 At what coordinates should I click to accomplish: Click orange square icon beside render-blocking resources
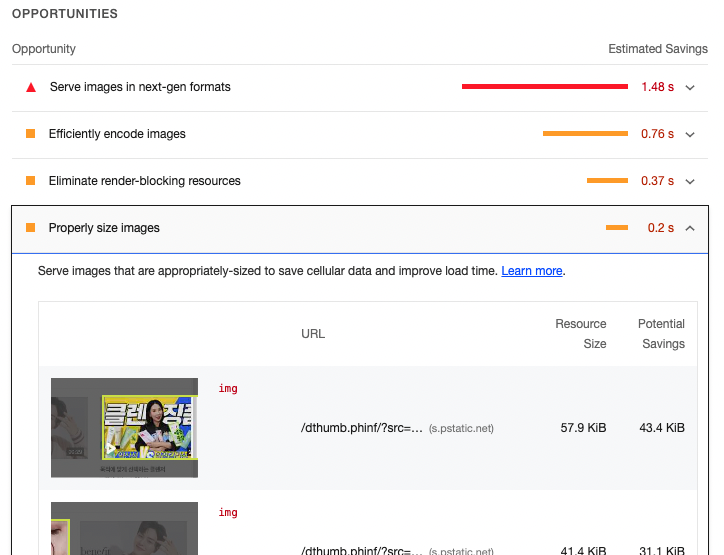[x=30, y=181]
